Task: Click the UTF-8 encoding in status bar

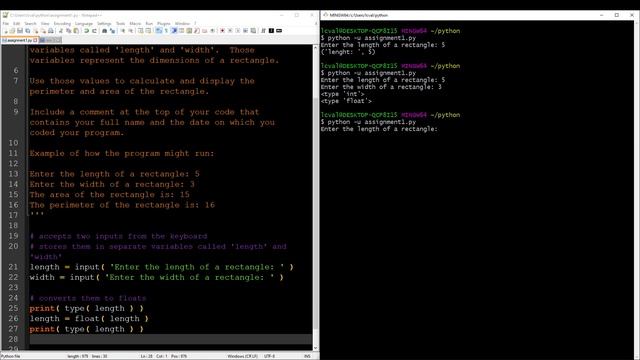Action: (x=269, y=356)
